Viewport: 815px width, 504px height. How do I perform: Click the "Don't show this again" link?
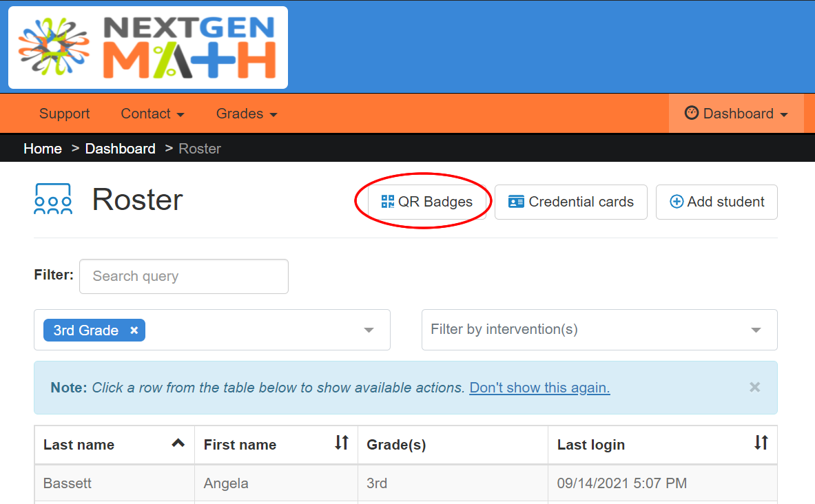click(539, 388)
